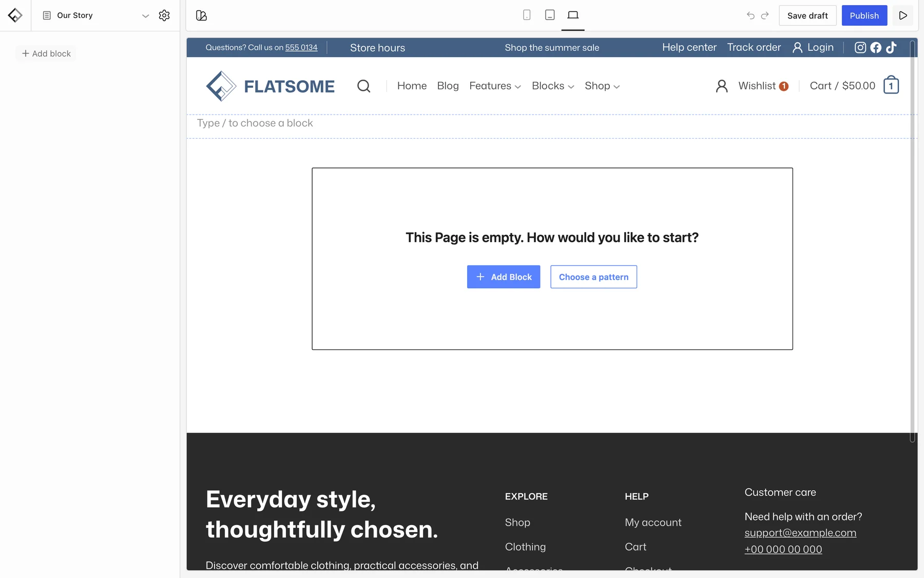
Task: Click the blue Add Block button
Action: [x=504, y=276]
